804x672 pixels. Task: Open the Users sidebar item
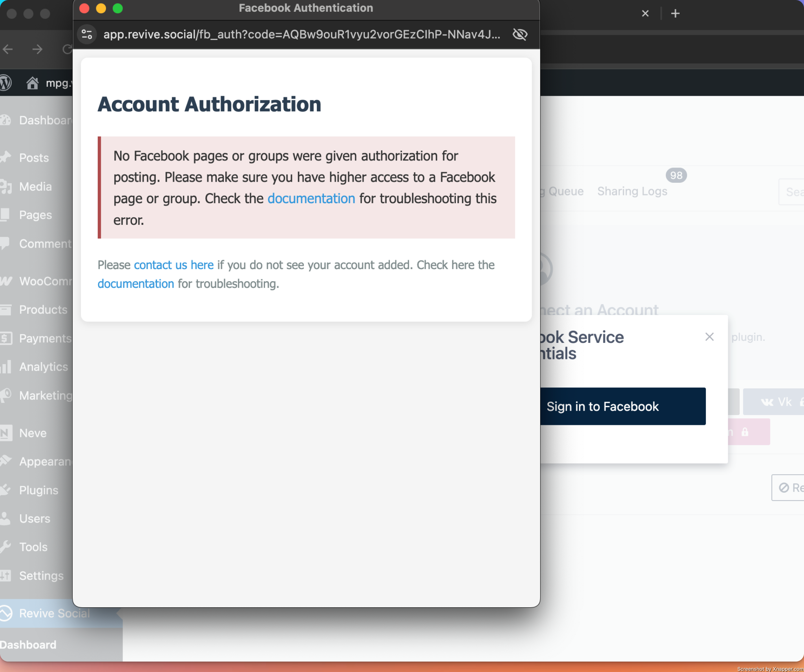(x=35, y=519)
